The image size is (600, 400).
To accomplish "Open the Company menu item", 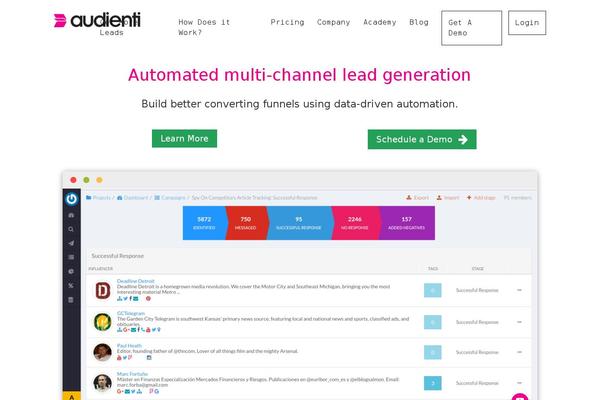I will [333, 22].
